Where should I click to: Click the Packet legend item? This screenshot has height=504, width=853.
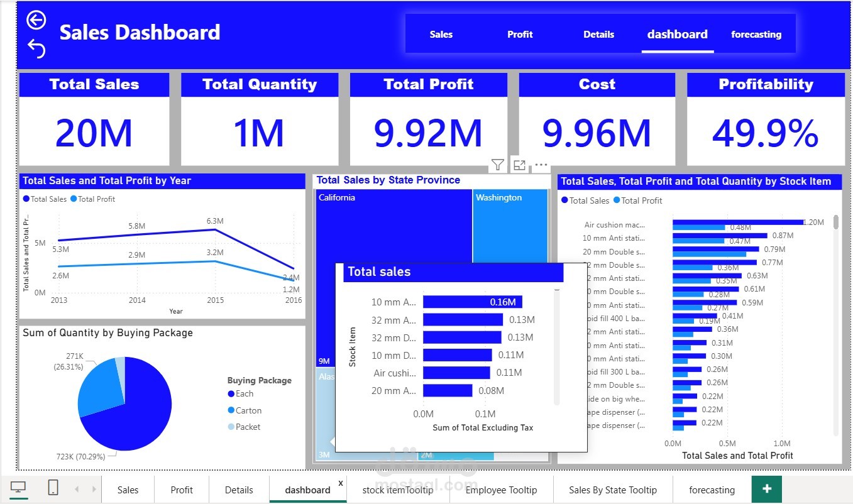(244, 427)
